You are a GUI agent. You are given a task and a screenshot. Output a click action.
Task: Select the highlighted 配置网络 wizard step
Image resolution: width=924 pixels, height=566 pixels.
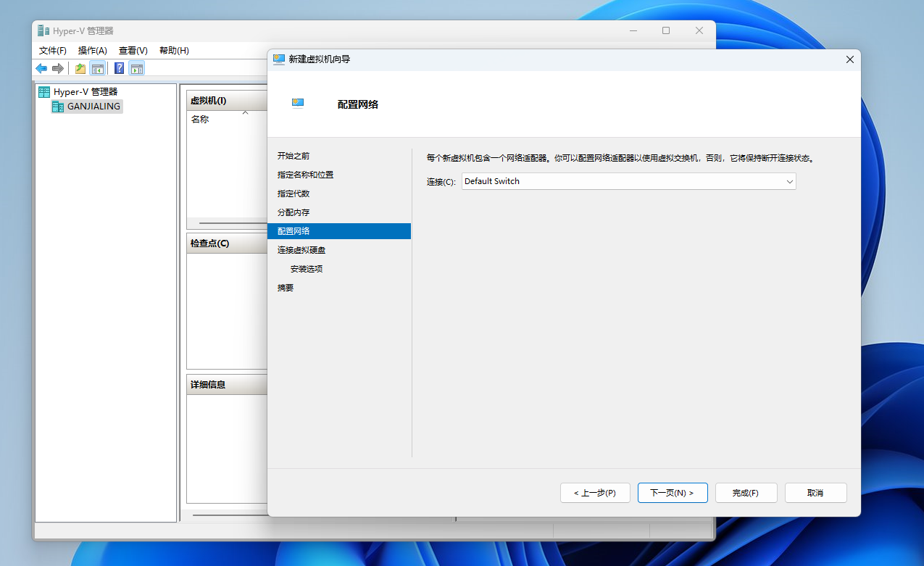(x=339, y=231)
